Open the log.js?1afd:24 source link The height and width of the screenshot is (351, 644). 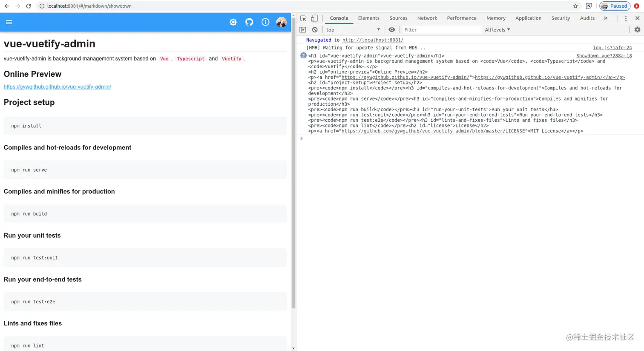[x=612, y=48]
